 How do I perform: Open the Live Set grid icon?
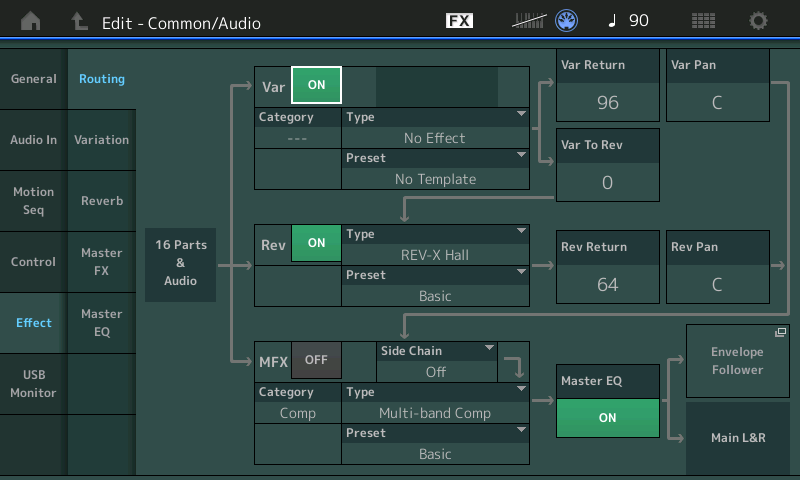tap(703, 21)
